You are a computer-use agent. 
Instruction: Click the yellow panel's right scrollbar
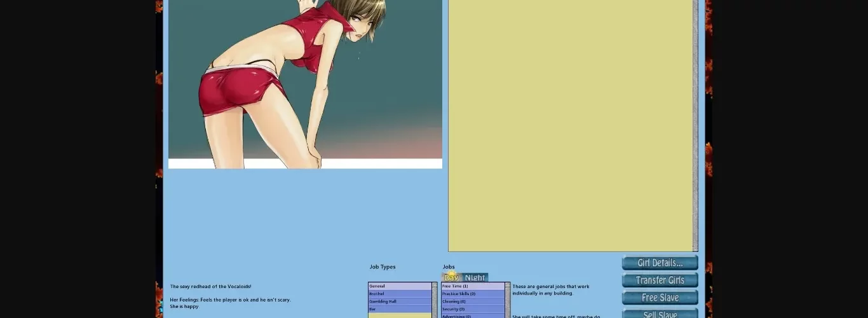[695, 127]
